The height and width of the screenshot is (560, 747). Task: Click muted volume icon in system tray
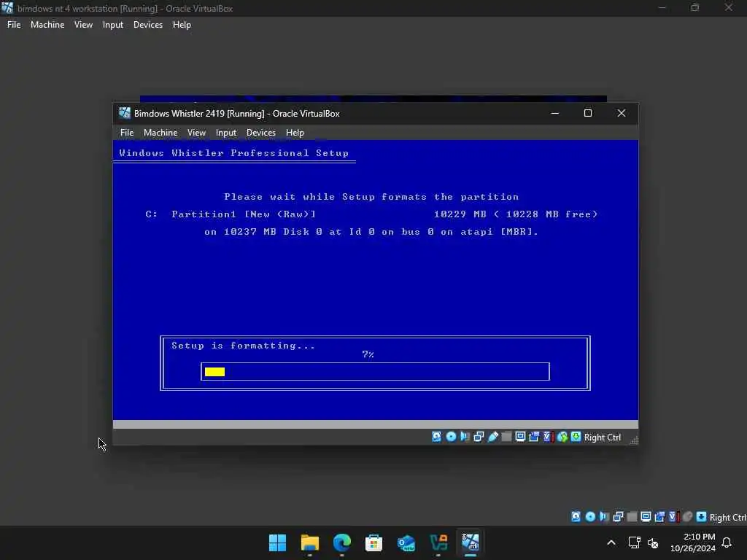pos(653,542)
